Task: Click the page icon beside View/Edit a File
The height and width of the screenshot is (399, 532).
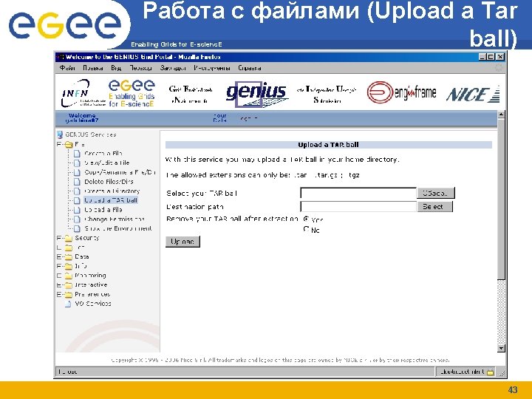Action: [77, 163]
